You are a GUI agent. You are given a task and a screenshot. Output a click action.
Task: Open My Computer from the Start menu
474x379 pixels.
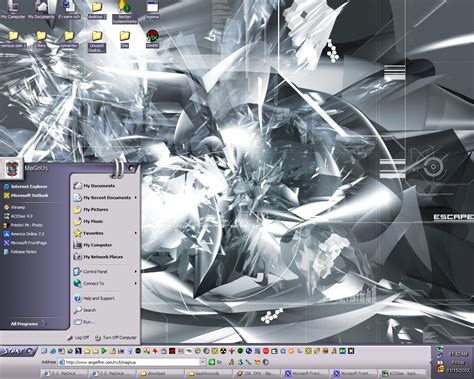[x=93, y=245]
